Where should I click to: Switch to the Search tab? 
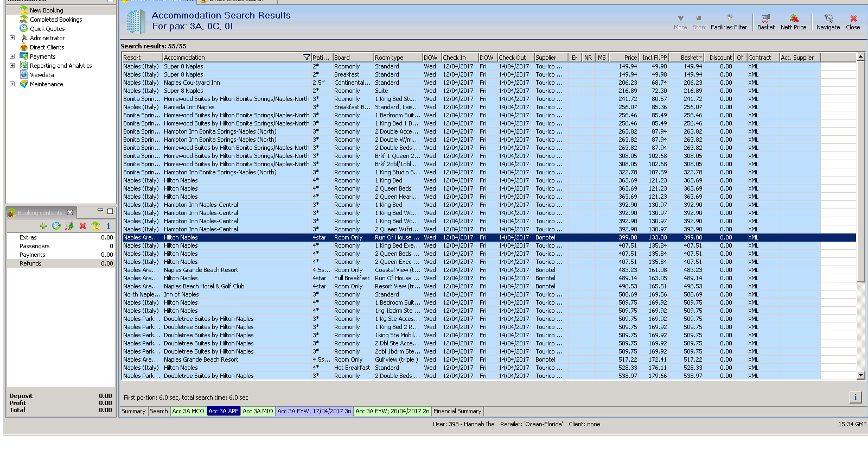tap(159, 411)
